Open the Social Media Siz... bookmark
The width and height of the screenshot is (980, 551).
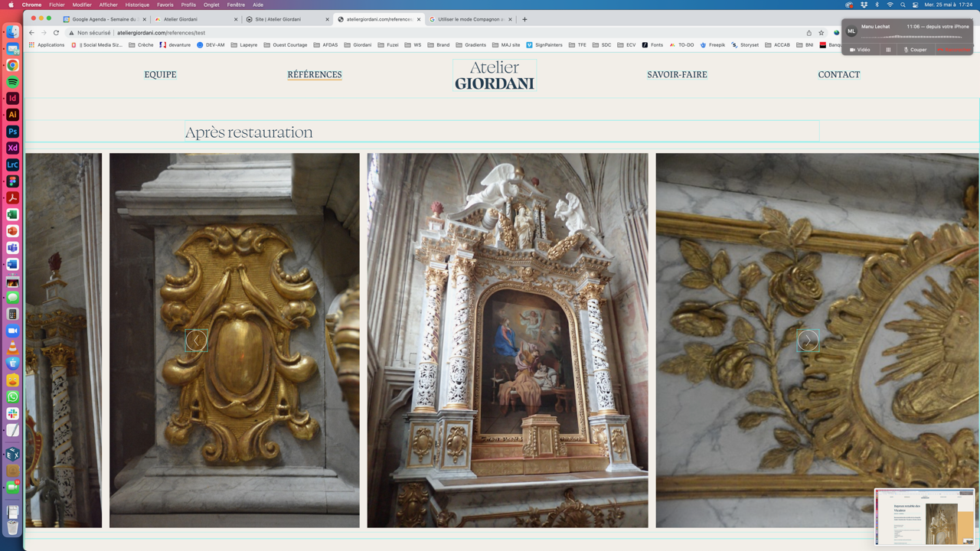coord(97,45)
